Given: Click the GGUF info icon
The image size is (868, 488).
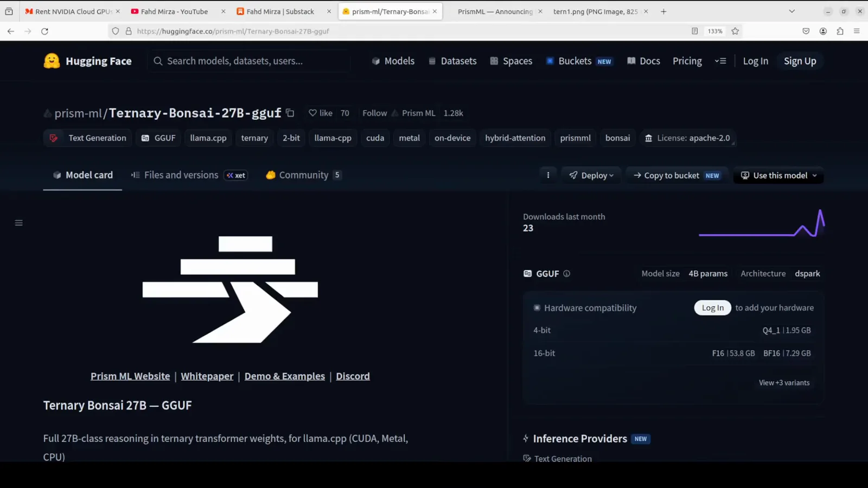Looking at the screenshot, I should [x=566, y=274].
